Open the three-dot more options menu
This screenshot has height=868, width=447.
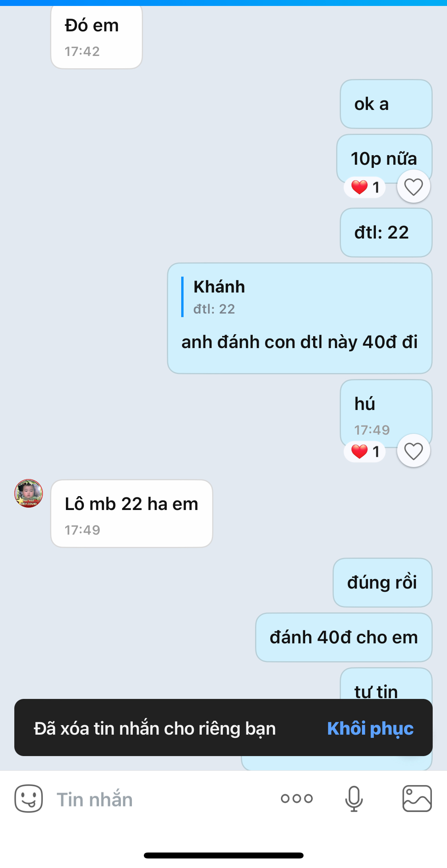tap(297, 799)
